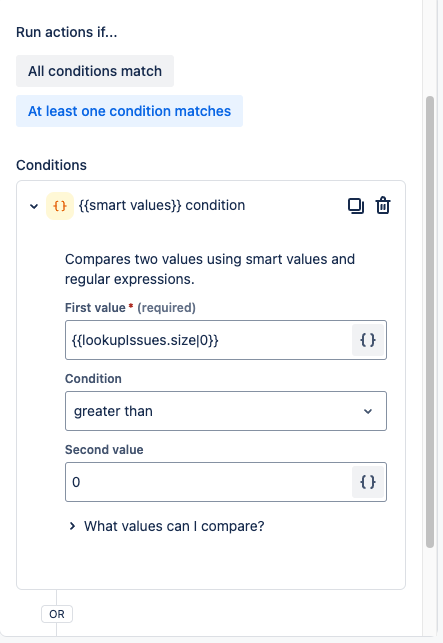Click the Second value input field
443x643 pixels.
208,482
